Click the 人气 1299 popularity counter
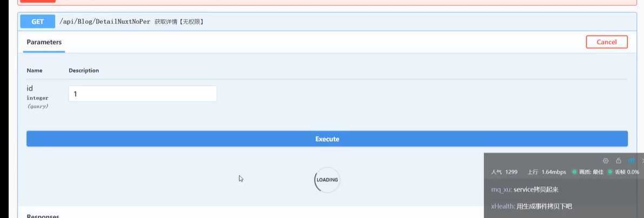Image resolution: width=644 pixels, height=218 pixels. (504, 172)
